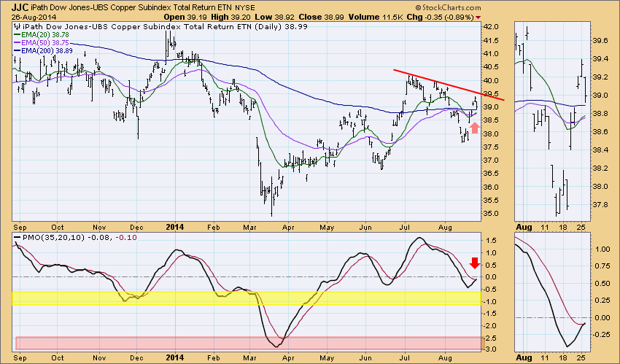Click the Jul label under the PMO panel
Screen dimensions: 620x364
(410, 359)
